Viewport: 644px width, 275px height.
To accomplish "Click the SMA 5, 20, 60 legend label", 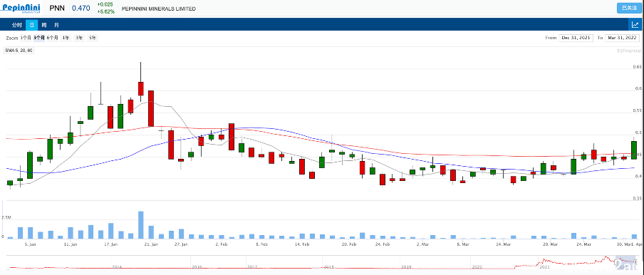I will pyautogui.click(x=19, y=51).
